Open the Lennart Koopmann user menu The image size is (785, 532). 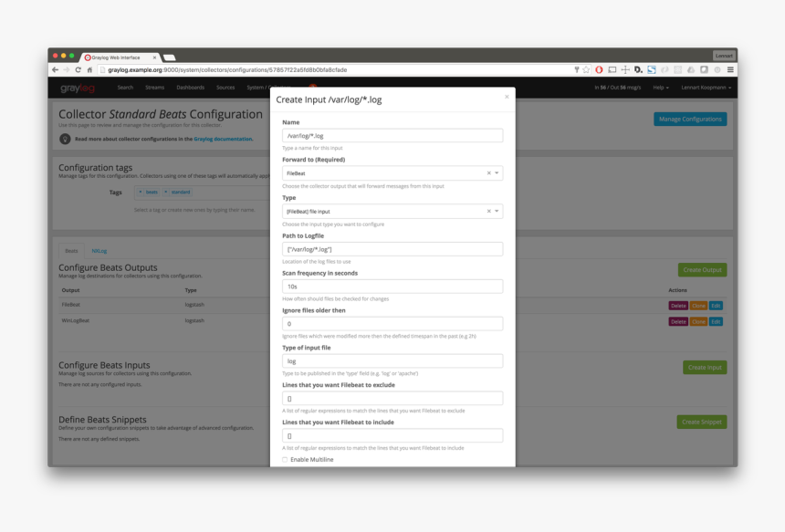pyautogui.click(x=706, y=88)
